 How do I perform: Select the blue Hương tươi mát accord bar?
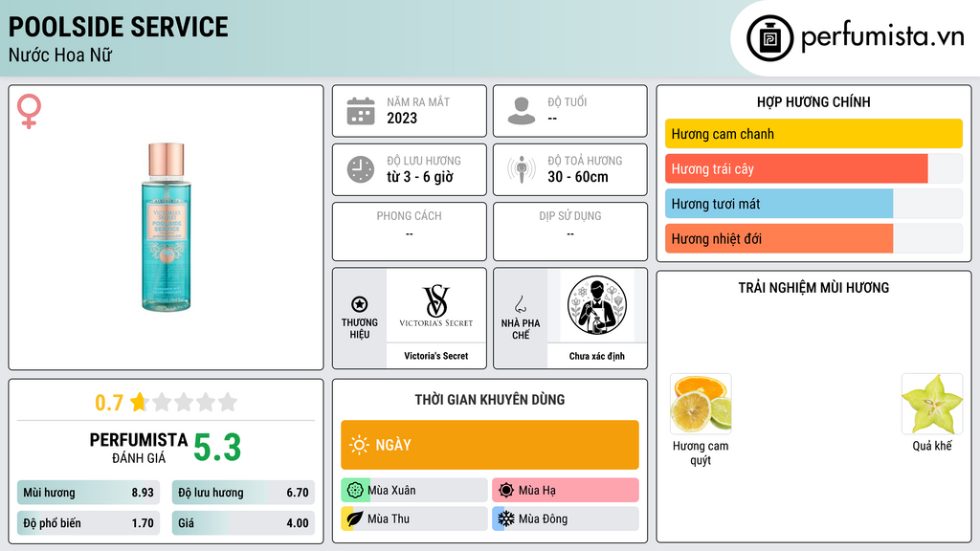(x=813, y=204)
